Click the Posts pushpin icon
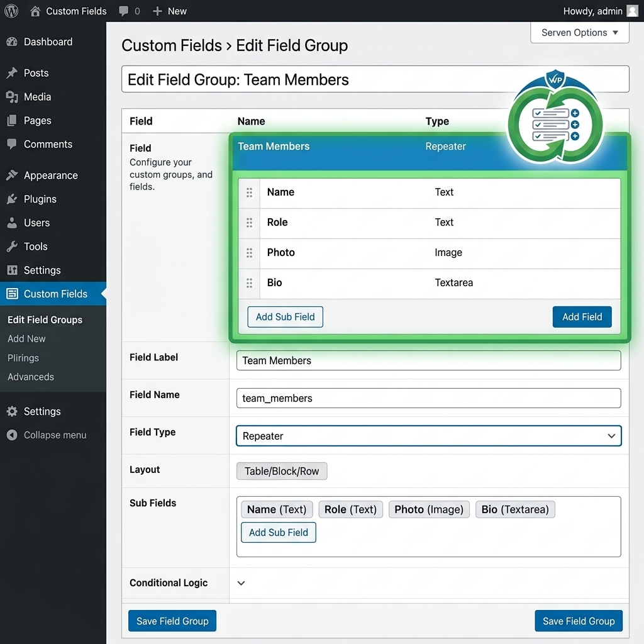 (12, 73)
